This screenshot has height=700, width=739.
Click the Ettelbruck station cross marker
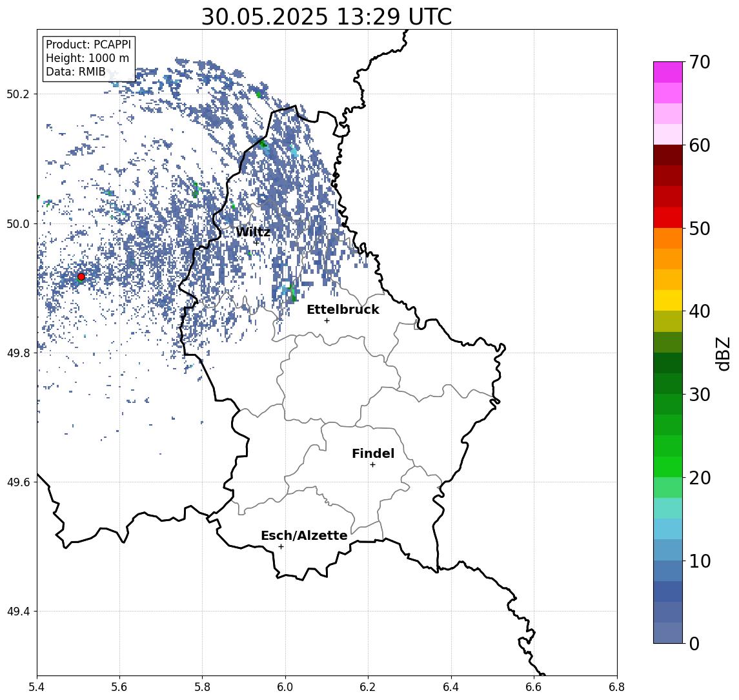[327, 321]
